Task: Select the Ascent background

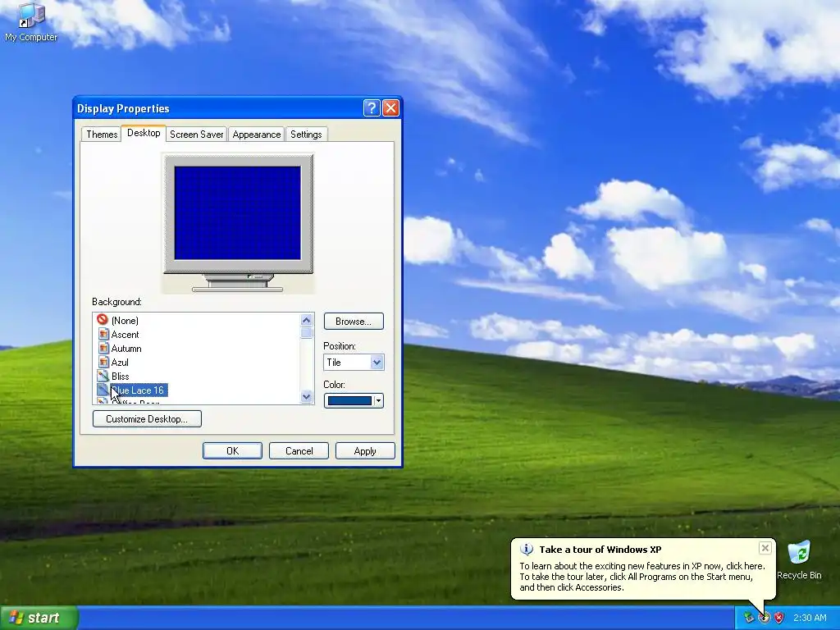Action: 125,335
